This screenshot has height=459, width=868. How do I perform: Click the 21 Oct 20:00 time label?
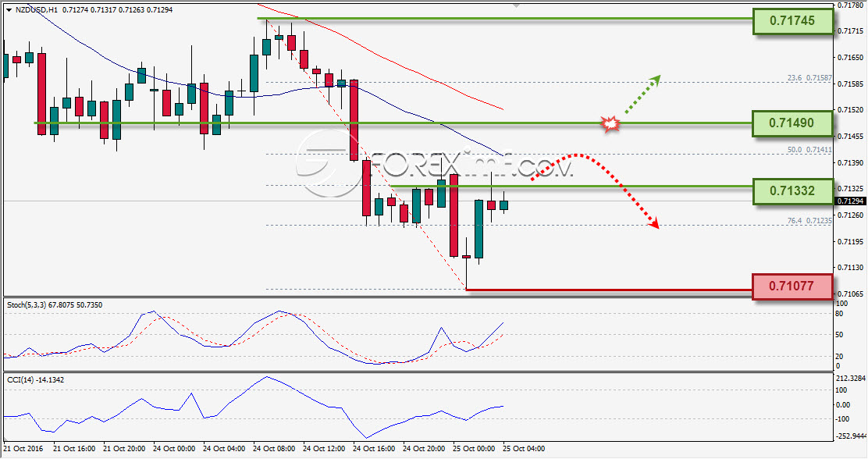tap(124, 449)
